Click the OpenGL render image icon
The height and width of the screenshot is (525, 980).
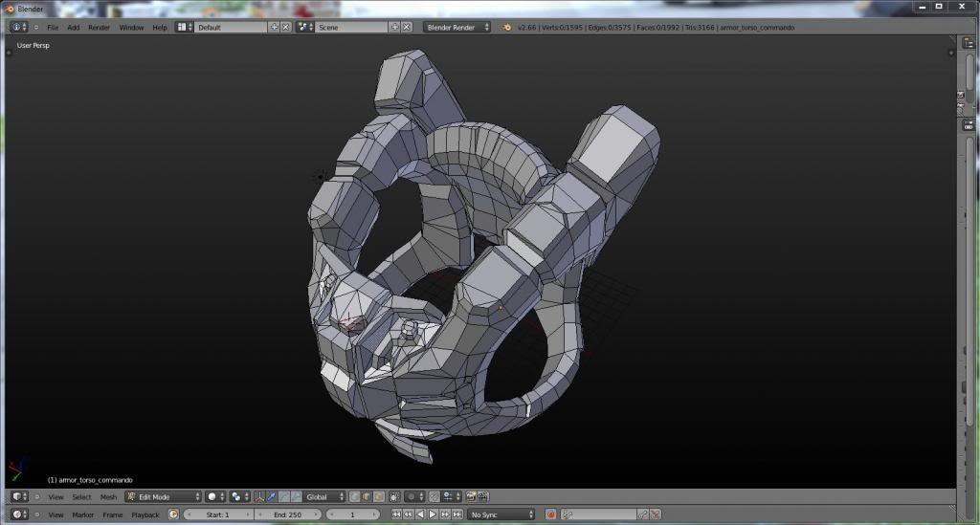[x=471, y=497]
